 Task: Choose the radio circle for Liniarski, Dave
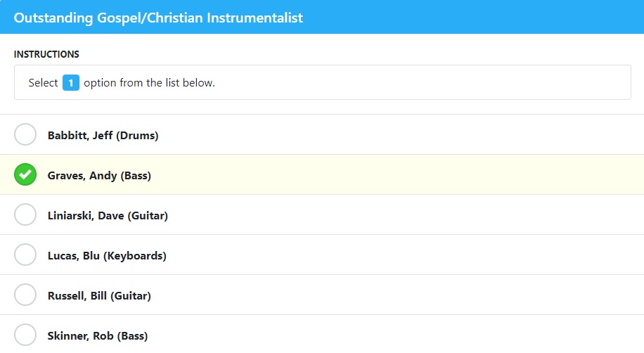coord(25,214)
